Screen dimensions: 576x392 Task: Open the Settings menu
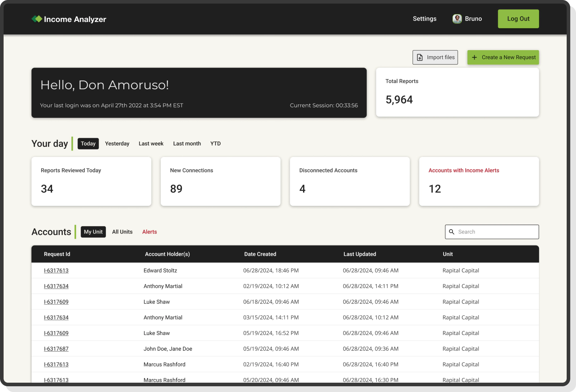tap(424, 19)
